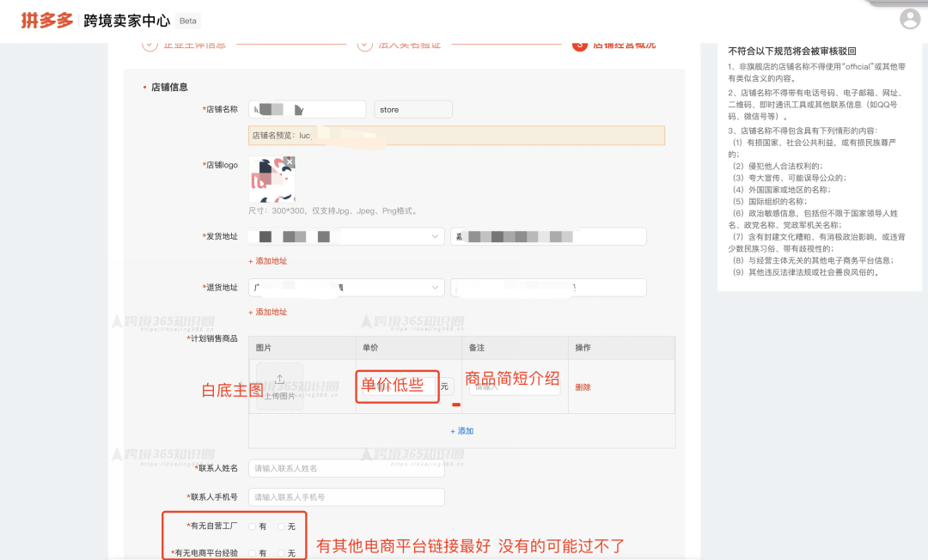Click the 联系人手机号 input field

pyautogui.click(x=345, y=497)
